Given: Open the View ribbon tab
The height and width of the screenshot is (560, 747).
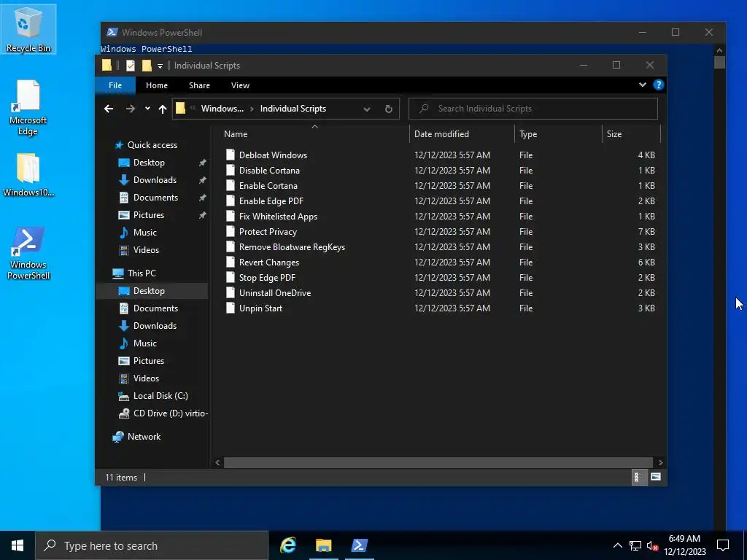Looking at the screenshot, I should [x=240, y=85].
